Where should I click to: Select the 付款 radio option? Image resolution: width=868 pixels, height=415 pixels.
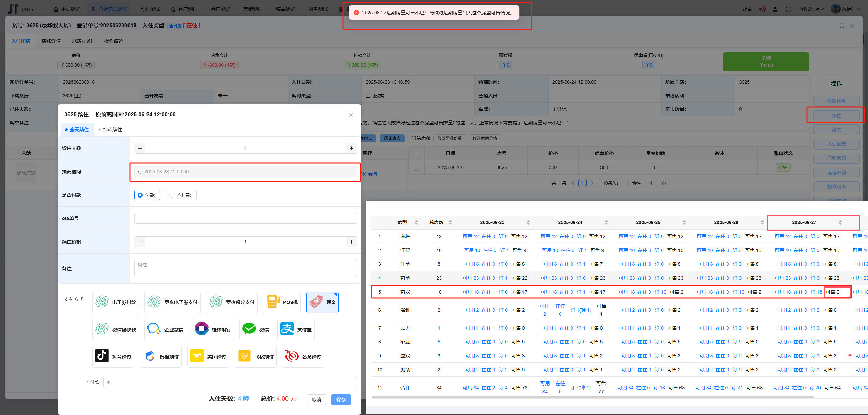click(x=147, y=195)
